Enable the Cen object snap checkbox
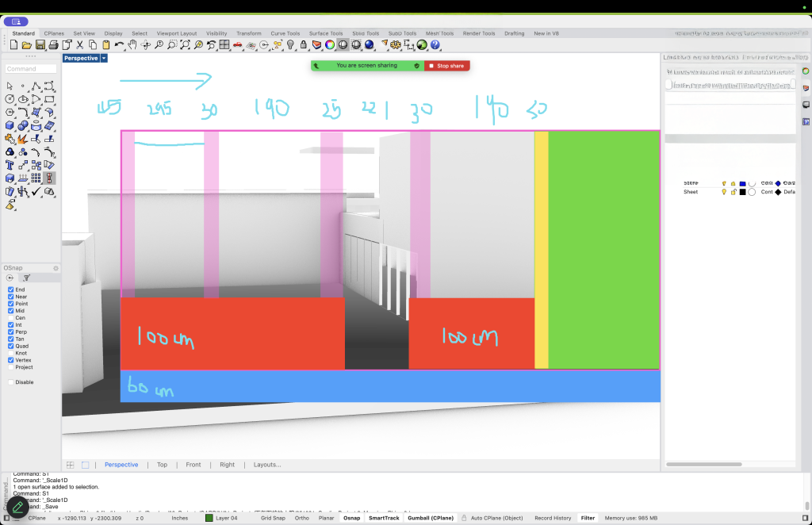The width and height of the screenshot is (812, 525). [11, 317]
